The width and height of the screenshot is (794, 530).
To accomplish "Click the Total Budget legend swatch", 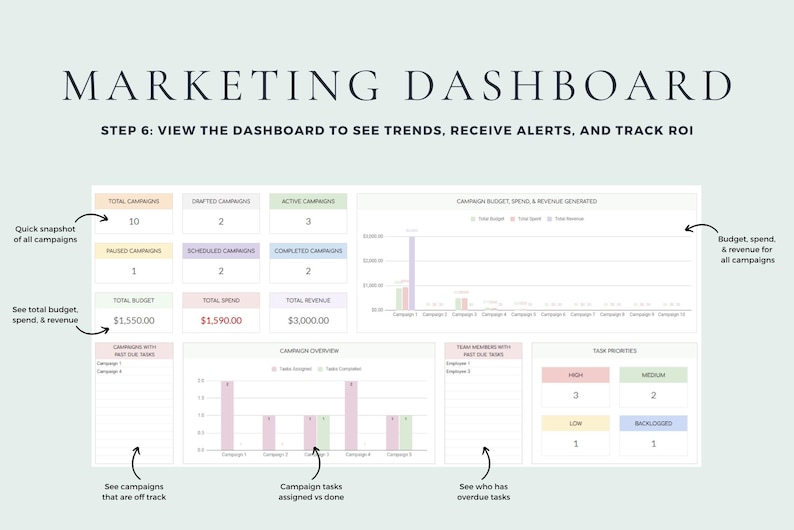I will tap(473, 219).
